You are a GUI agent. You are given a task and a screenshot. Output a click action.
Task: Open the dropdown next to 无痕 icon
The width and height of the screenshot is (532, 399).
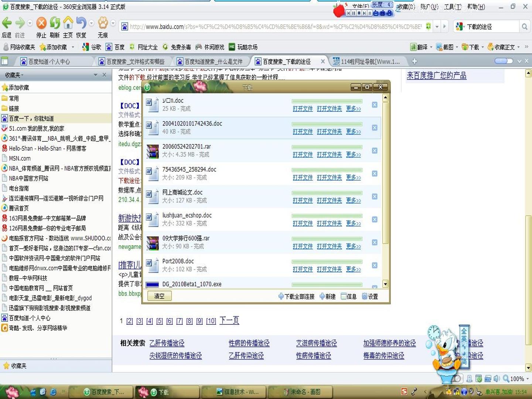[113, 23]
